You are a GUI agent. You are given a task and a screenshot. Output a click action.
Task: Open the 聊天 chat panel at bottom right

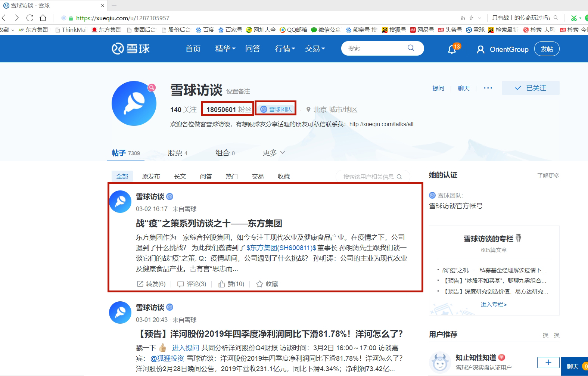click(x=575, y=366)
